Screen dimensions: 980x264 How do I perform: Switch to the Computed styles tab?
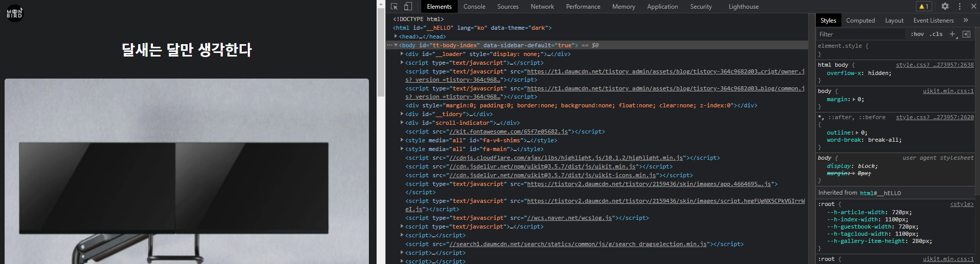point(860,21)
